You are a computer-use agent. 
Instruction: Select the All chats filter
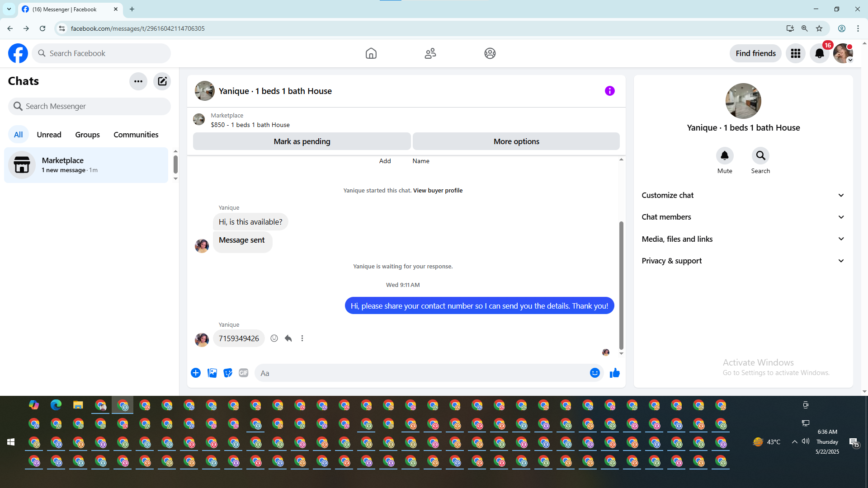(19, 135)
